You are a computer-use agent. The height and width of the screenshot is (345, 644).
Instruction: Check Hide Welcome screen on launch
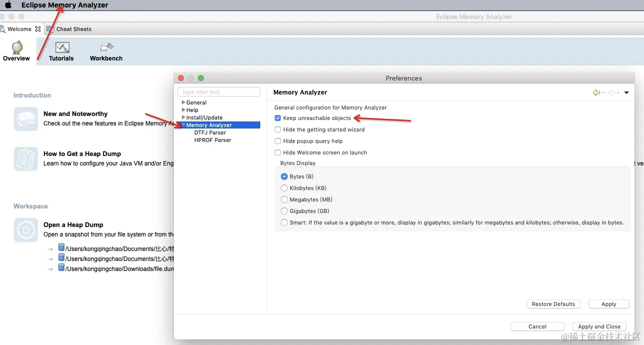[x=278, y=152]
